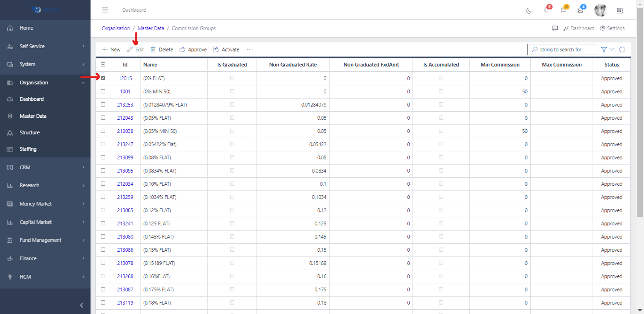The width and height of the screenshot is (644, 314).
Task: Open Master Data in sidebar
Action: [33, 116]
